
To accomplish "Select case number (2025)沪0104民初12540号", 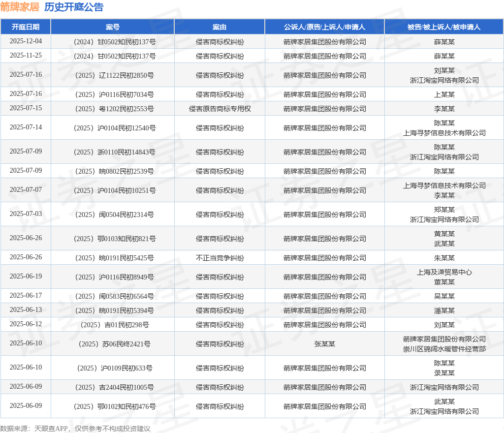I will (x=115, y=128).
